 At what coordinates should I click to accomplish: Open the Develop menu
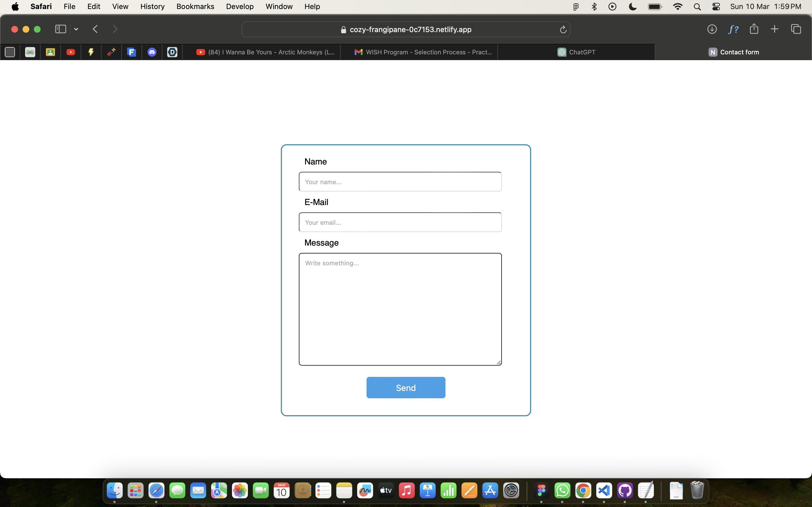click(x=240, y=6)
